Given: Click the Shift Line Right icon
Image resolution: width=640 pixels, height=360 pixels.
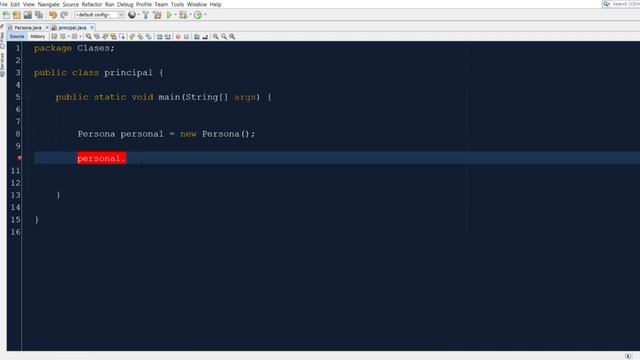Looking at the screenshot, I should pyautogui.click(x=168, y=36).
